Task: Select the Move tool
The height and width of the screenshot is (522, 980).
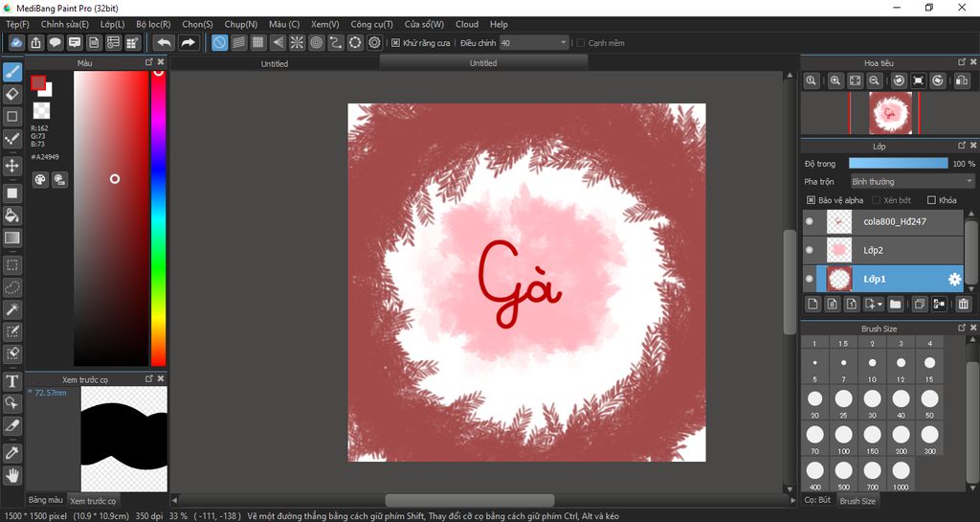Action: pyautogui.click(x=11, y=167)
